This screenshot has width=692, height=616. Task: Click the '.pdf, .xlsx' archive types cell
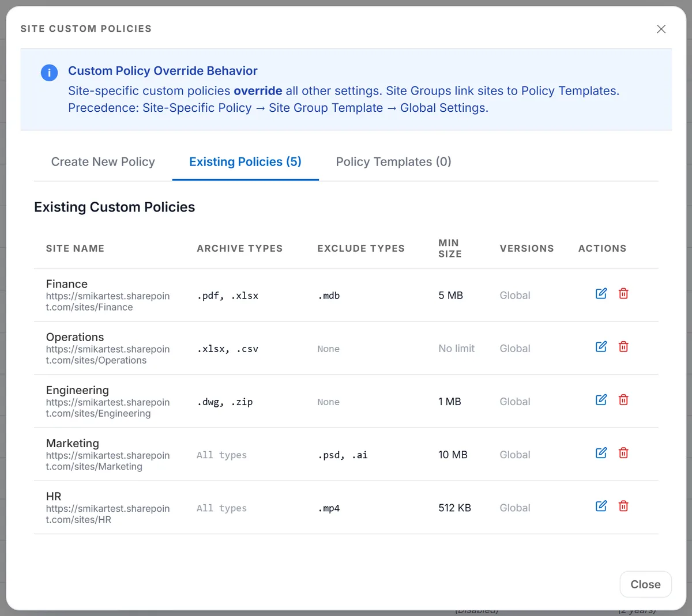[x=228, y=296]
